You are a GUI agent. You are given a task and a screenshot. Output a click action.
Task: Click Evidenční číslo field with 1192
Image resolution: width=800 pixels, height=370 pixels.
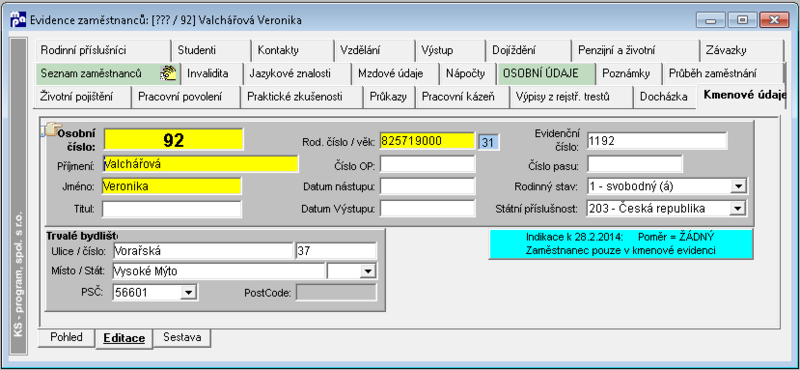point(657,141)
